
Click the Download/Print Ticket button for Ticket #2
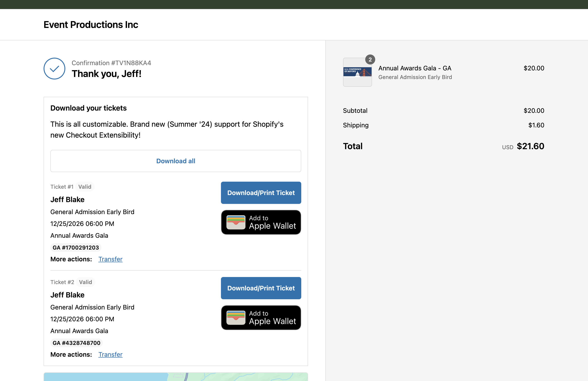pyautogui.click(x=261, y=288)
